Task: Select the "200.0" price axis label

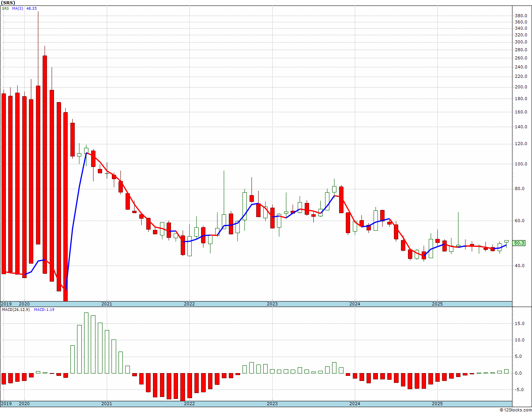Action: pyautogui.click(x=521, y=87)
